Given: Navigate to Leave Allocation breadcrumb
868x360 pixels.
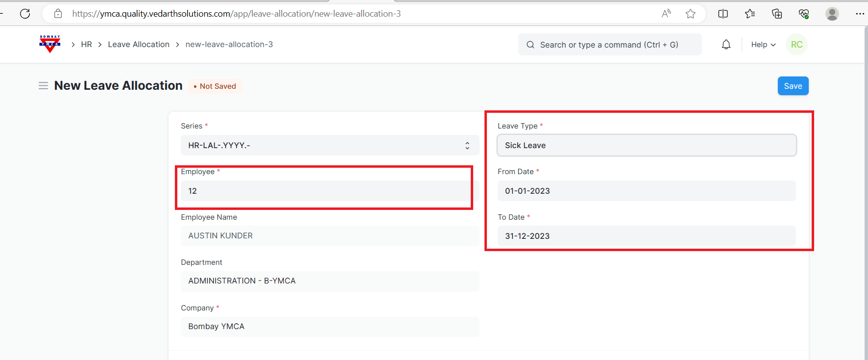Looking at the screenshot, I should 139,45.
